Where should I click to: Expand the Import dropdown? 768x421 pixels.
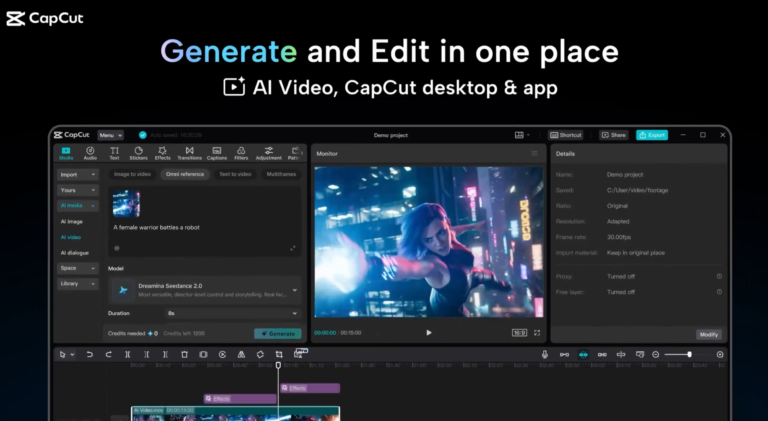pos(77,174)
